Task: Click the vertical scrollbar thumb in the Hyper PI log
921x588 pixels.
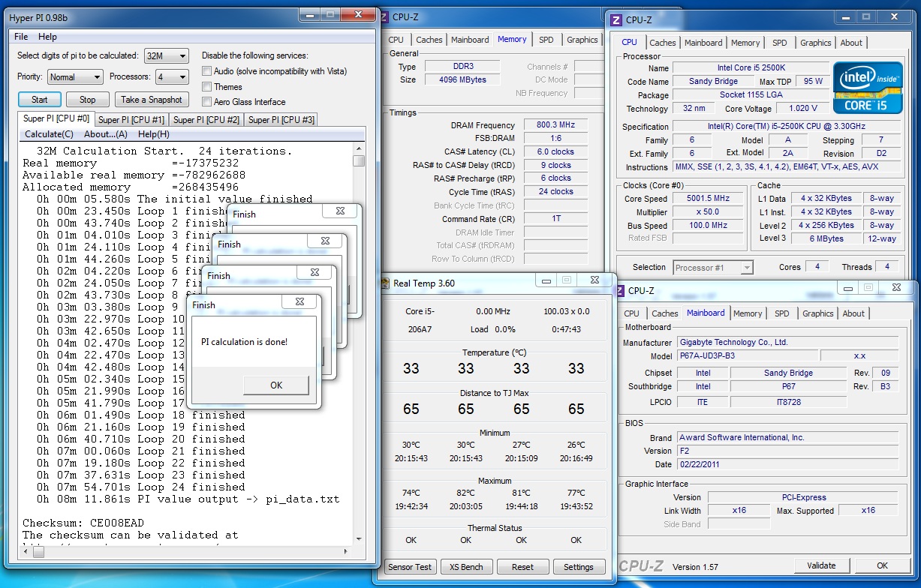Action: (x=359, y=160)
